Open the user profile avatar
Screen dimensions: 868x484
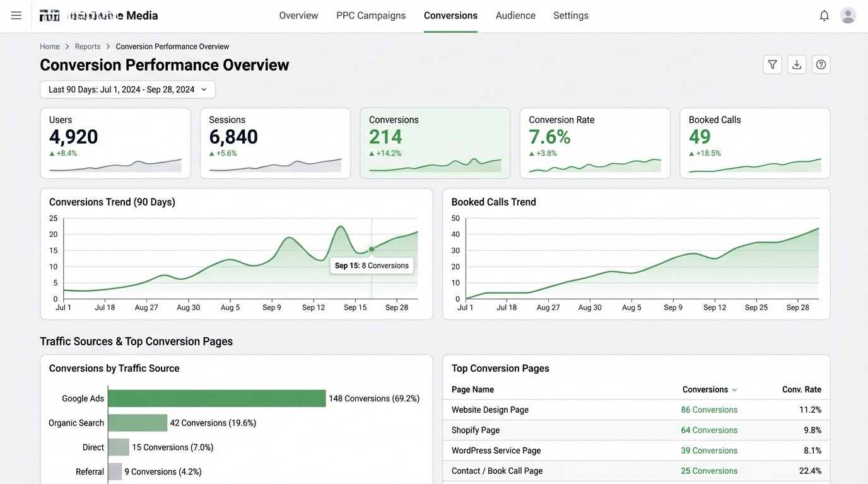click(x=848, y=14)
